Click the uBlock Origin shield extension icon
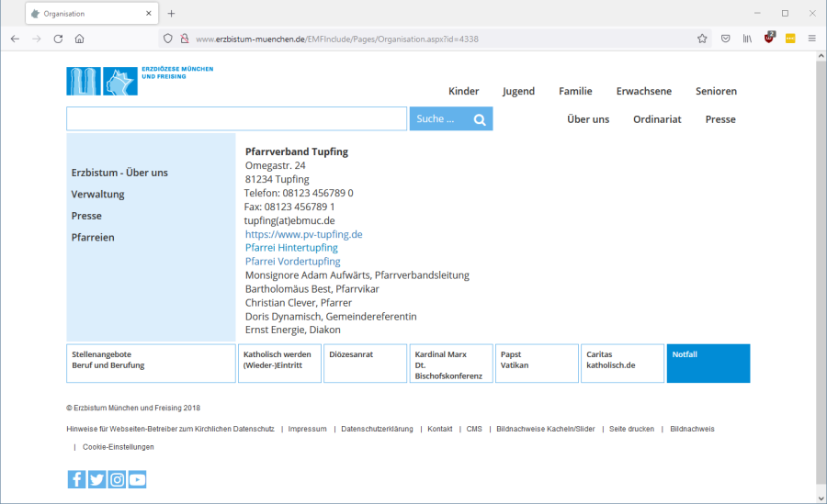Screen dimensions: 827x504 click(x=769, y=39)
